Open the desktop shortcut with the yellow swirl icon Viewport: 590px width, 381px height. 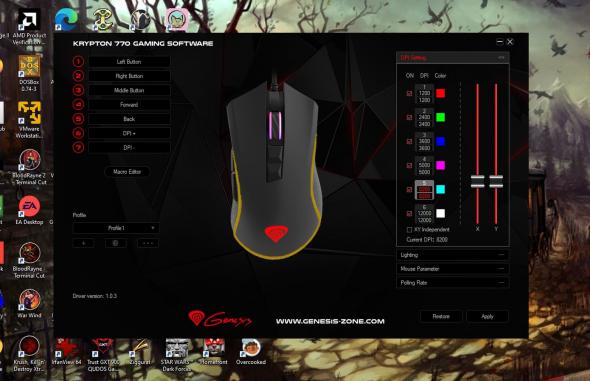tap(103, 19)
